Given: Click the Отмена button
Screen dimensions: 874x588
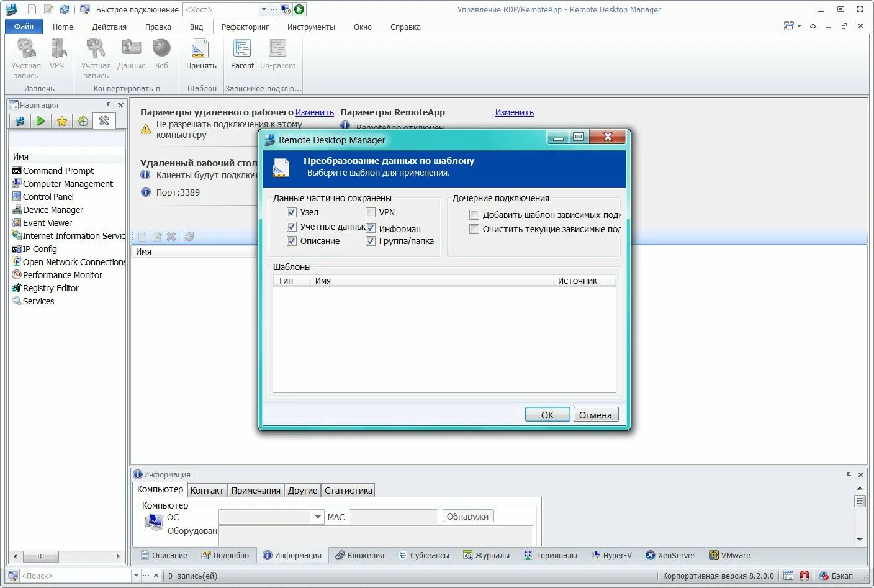Looking at the screenshot, I should tap(596, 415).
